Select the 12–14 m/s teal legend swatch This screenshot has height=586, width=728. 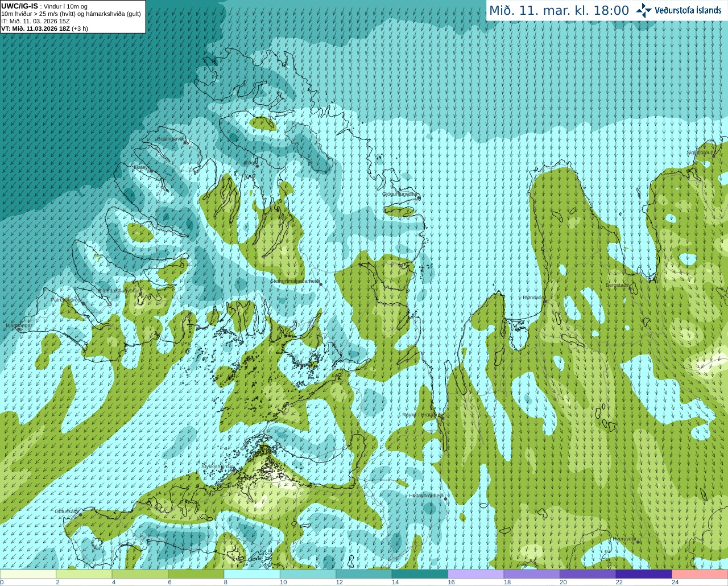[364, 574]
